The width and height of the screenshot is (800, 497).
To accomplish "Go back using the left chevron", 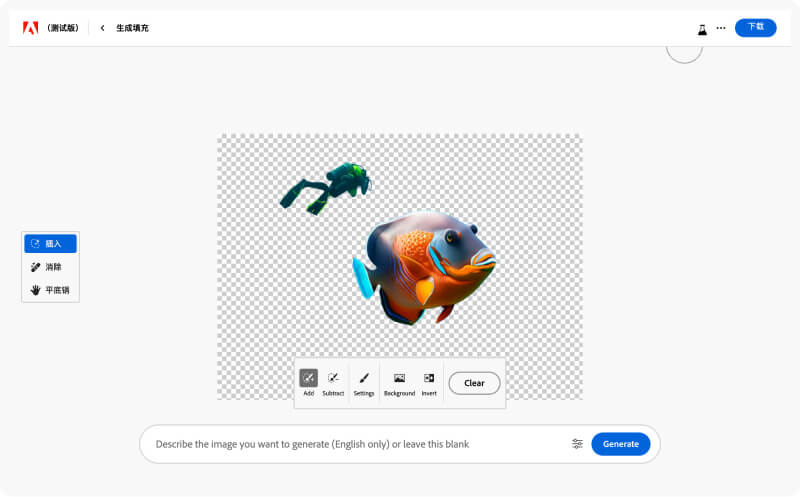I will (x=102, y=28).
